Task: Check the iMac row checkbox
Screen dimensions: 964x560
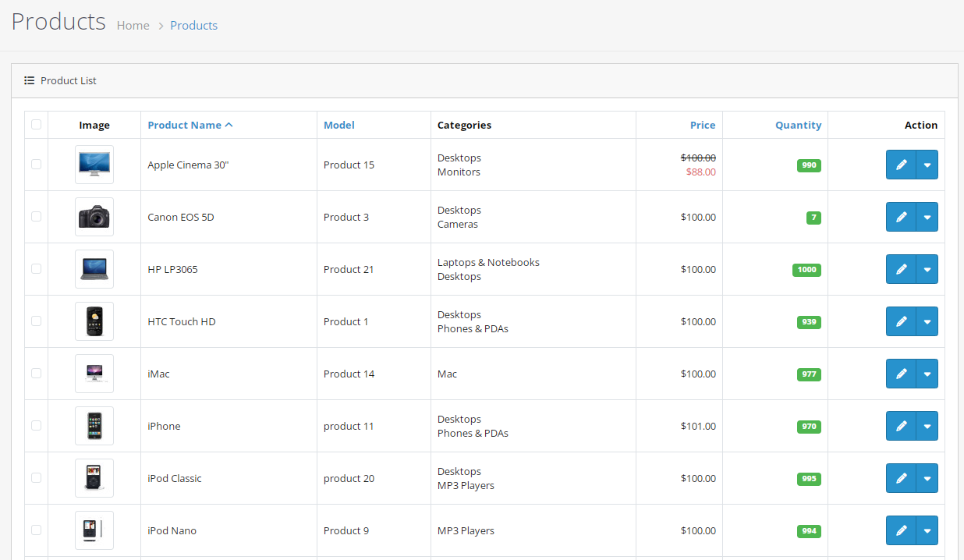Action: click(36, 373)
